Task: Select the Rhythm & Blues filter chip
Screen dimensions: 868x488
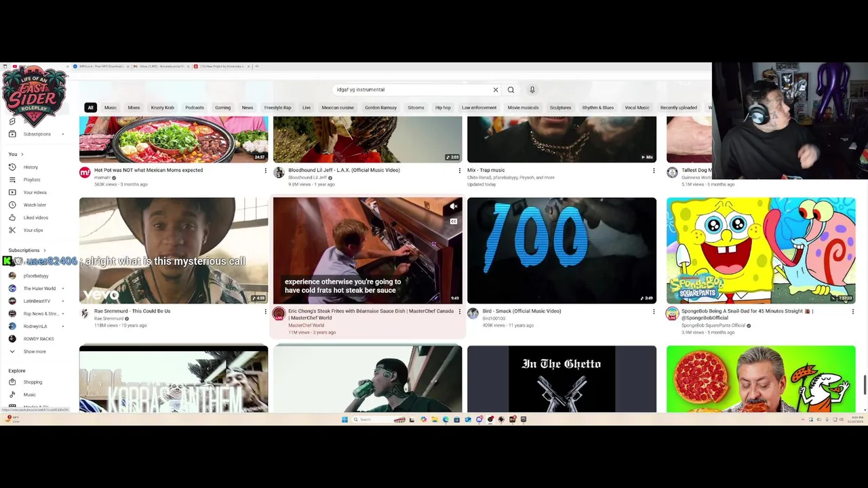Action: coord(598,108)
